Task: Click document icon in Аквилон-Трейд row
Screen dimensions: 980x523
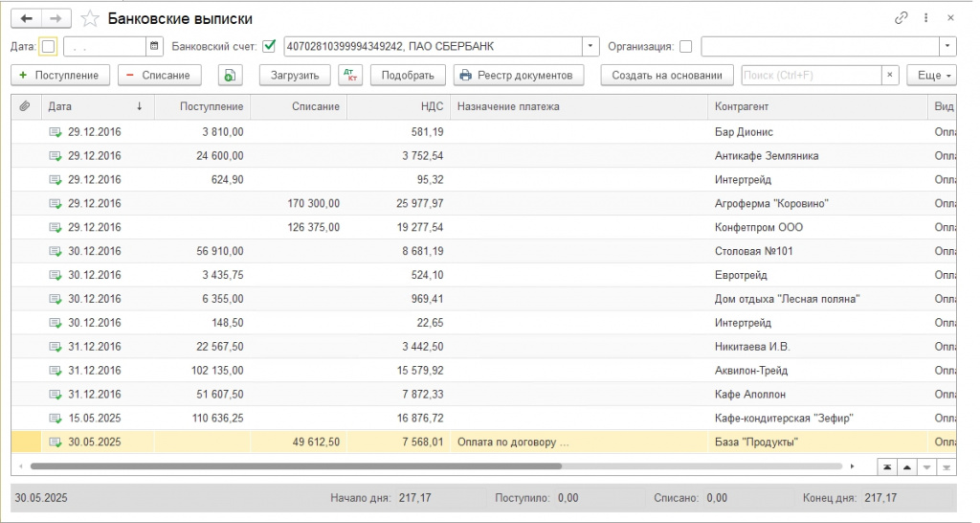Action: pos(56,371)
